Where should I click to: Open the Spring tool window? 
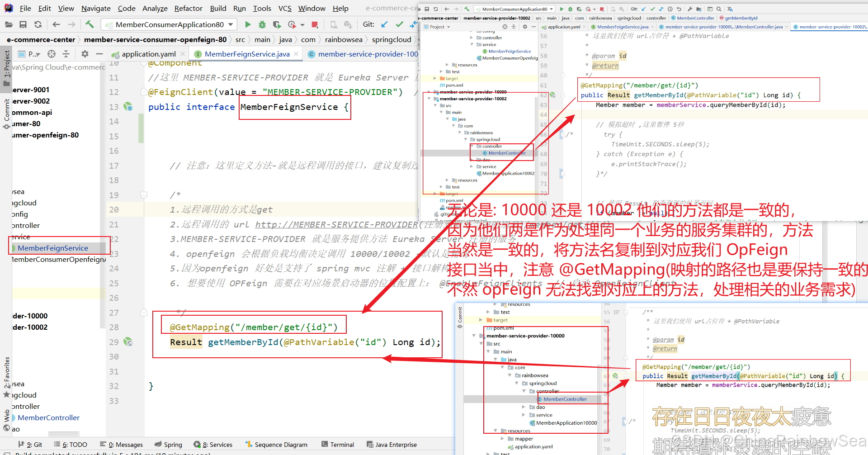(x=168, y=445)
